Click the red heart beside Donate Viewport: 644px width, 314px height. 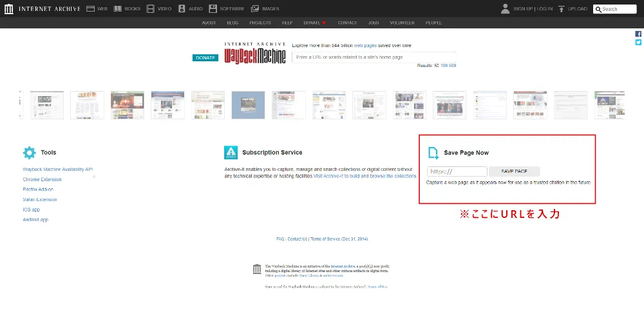[324, 23]
